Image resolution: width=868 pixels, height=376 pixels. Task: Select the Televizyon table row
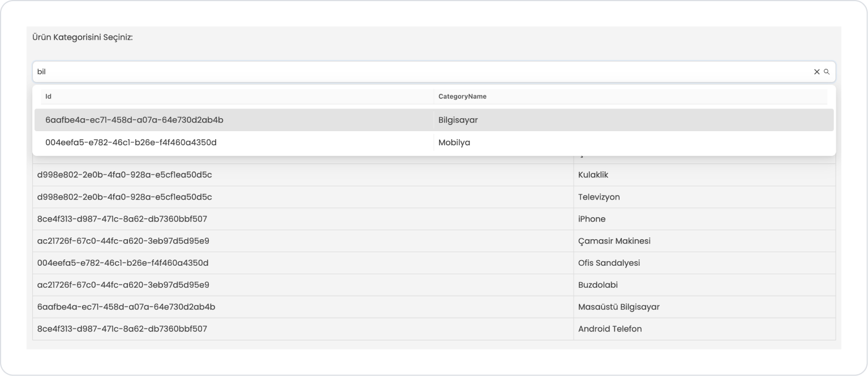click(x=599, y=197)
